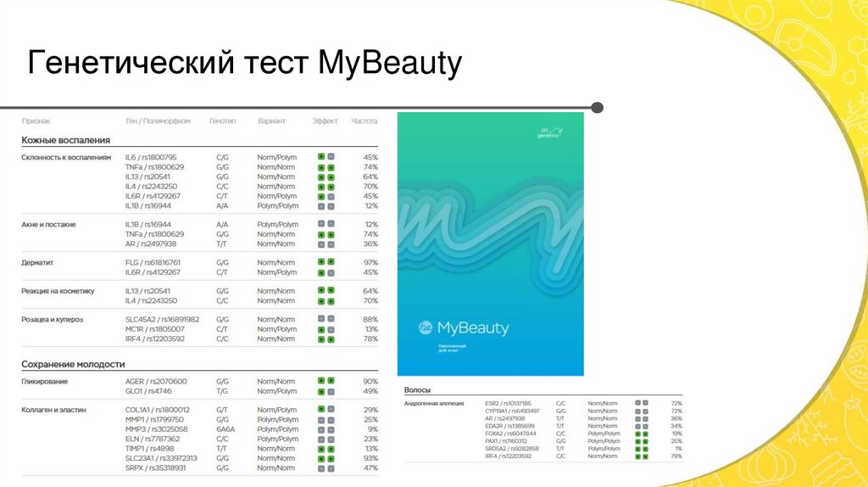Click frequency value '97%'
The image size is (868, 487).
coord(371,263)
